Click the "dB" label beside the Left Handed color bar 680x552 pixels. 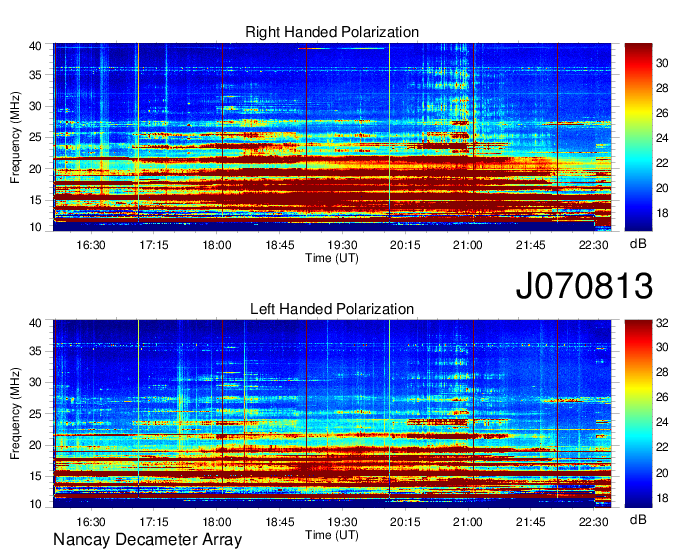click(638, 520)
